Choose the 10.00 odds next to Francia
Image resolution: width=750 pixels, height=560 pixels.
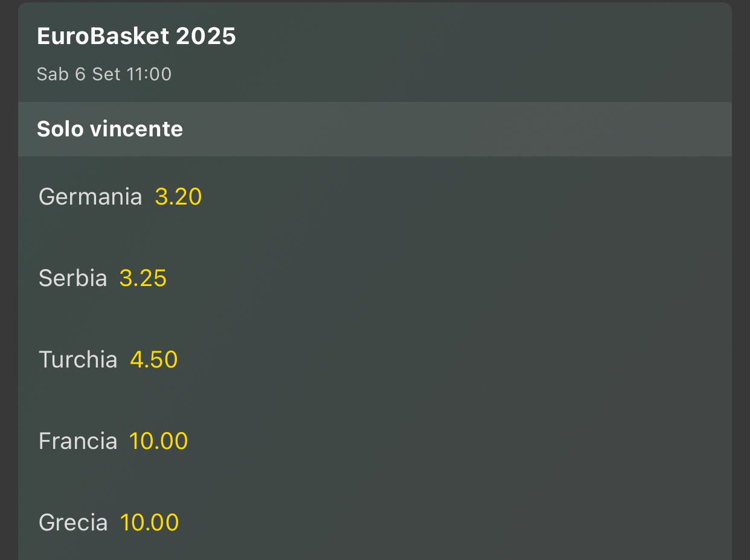pyautogui.click(x=158, y=441)
